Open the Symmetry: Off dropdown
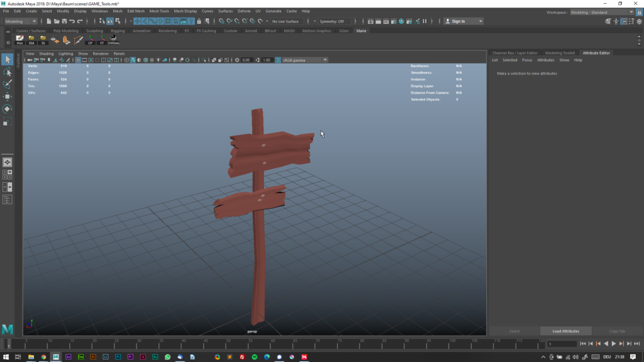The width and height of the screenshot is (644, 362). 335,21
